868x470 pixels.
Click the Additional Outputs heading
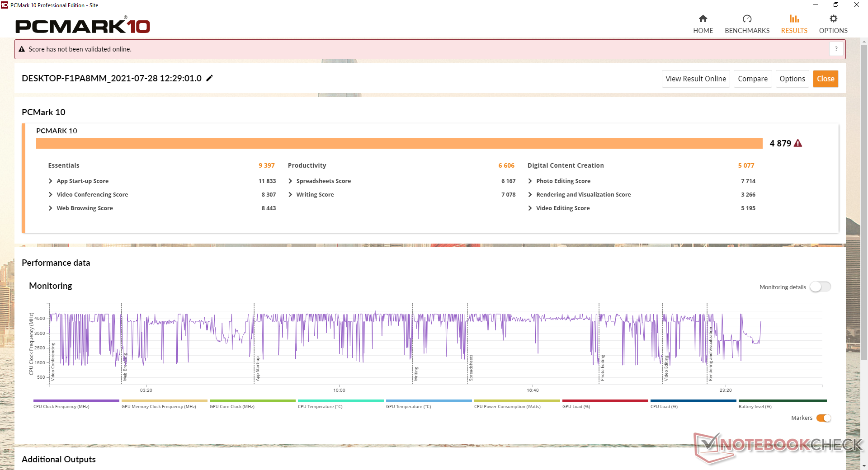(x=59, y=459)
